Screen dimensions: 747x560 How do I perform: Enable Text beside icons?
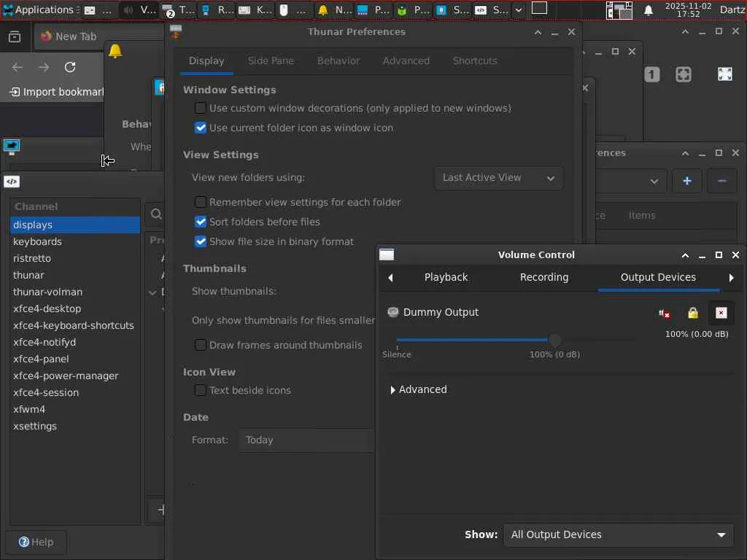tap(201, 391)
